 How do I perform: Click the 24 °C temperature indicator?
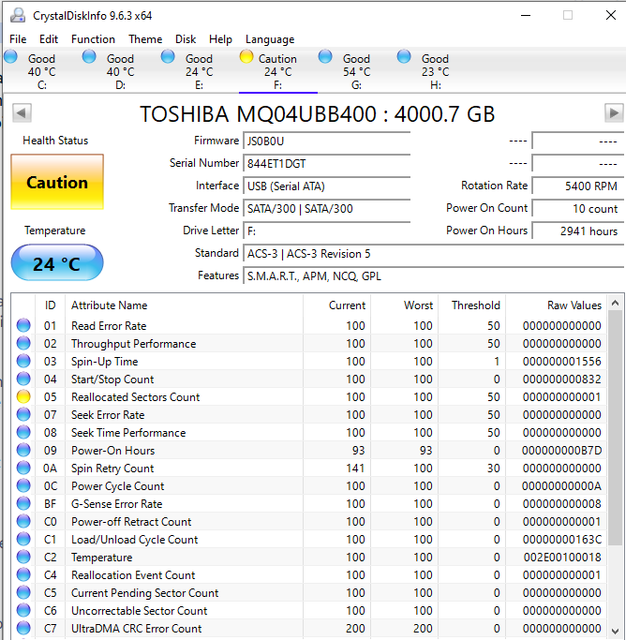57,263
